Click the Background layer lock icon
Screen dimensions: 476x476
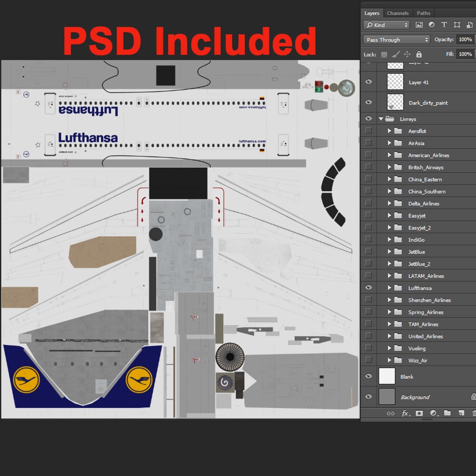(473, 397)
